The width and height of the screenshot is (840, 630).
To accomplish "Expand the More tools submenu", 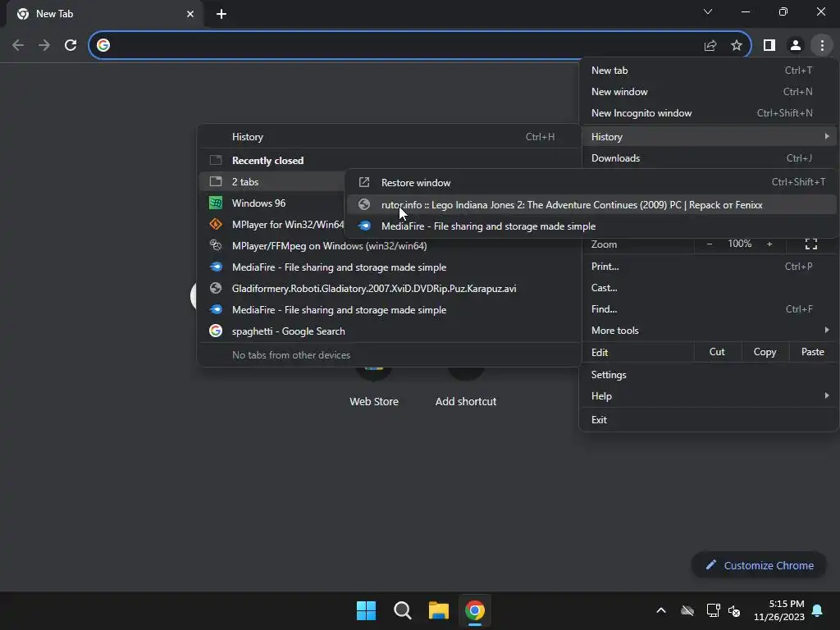I will click(709, 331).
